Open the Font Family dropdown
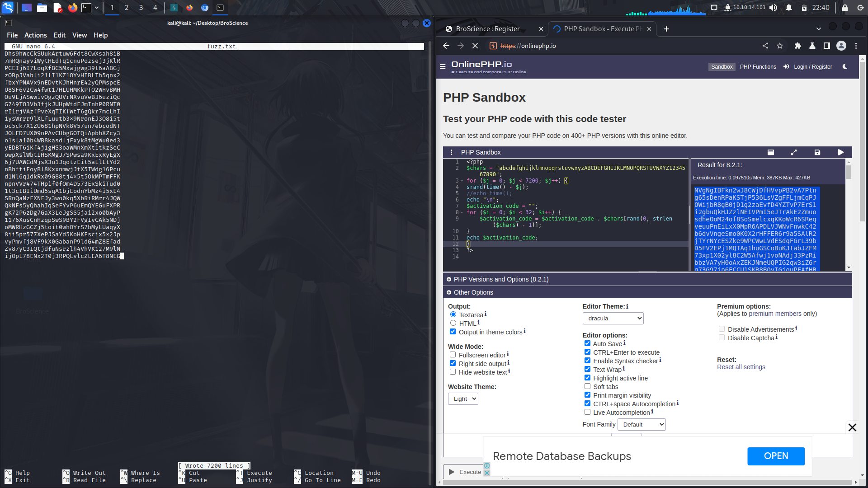 642,424
